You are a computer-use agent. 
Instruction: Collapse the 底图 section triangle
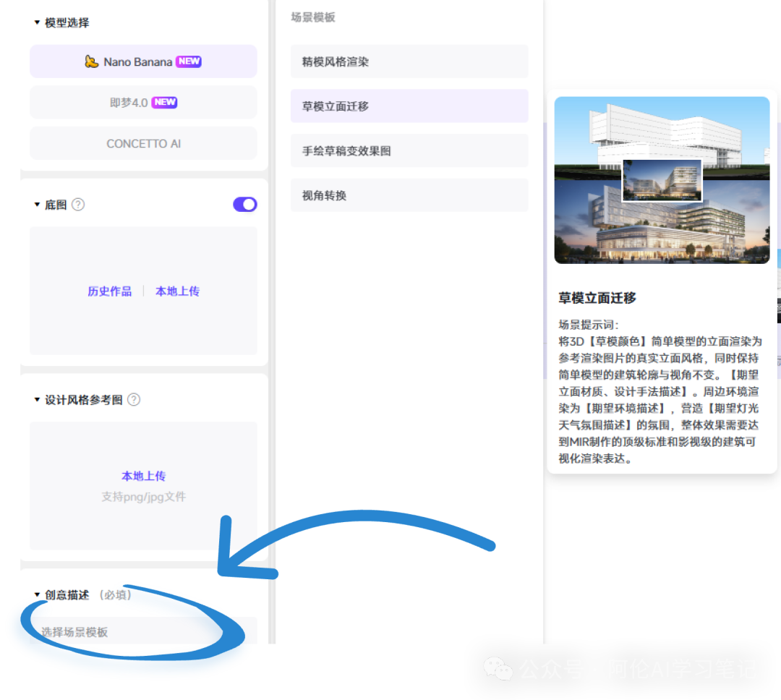pyautogui.click(x=37, y=205)
